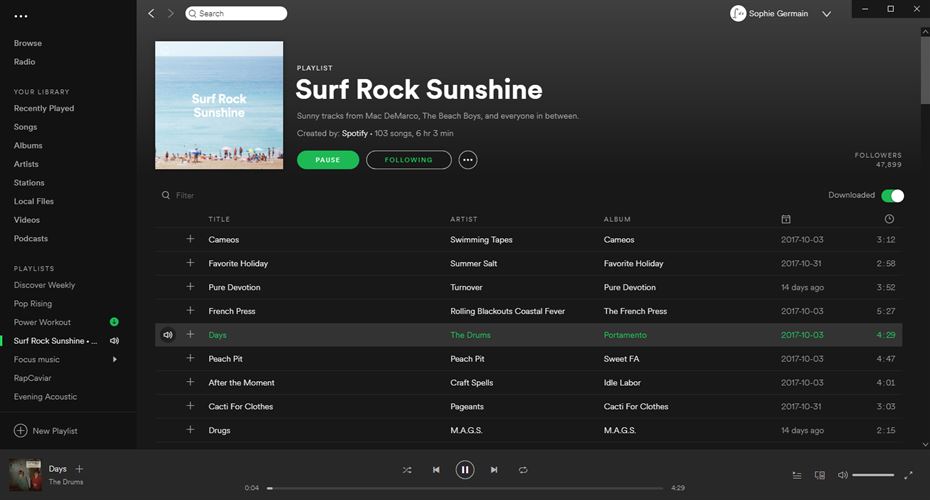Add Favorite Holiday with its plus icon
The width and height of the screenshot is (930, 500).
pos(190,263)
